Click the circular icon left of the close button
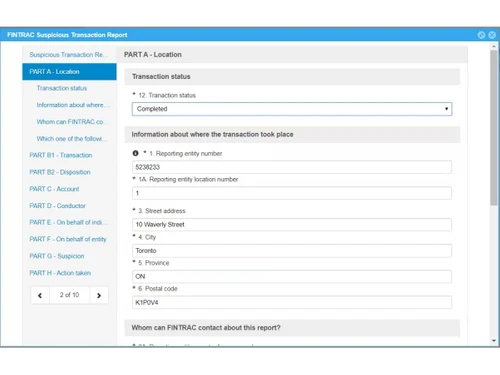 coord(481,35)
